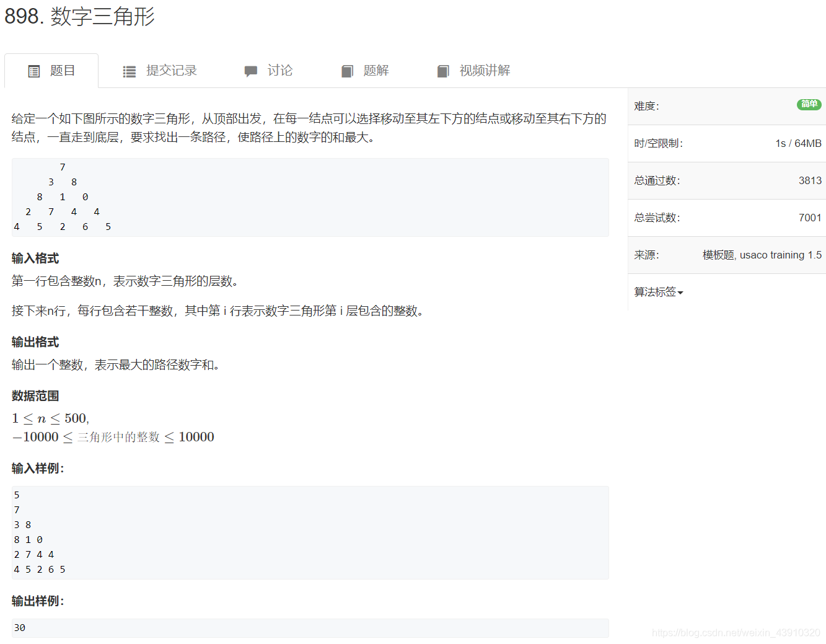Click the book icon beside 题解
The image size is (826, 644).
(x=347, y=71)
